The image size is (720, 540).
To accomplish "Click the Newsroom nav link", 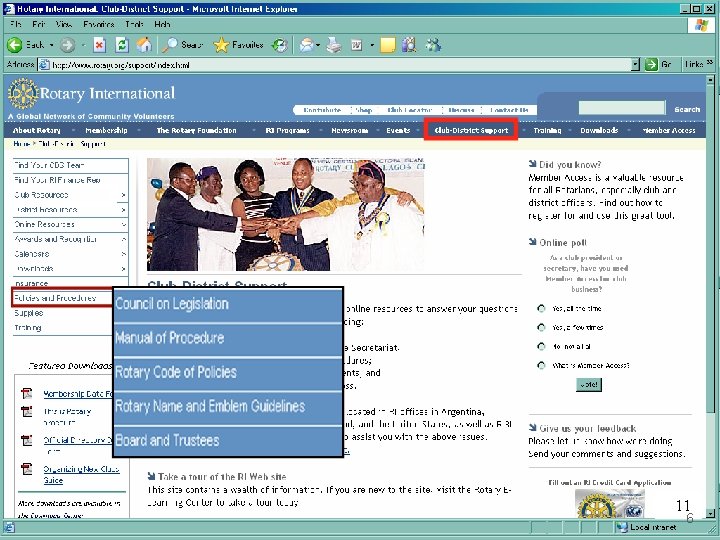I will (349, 130).
